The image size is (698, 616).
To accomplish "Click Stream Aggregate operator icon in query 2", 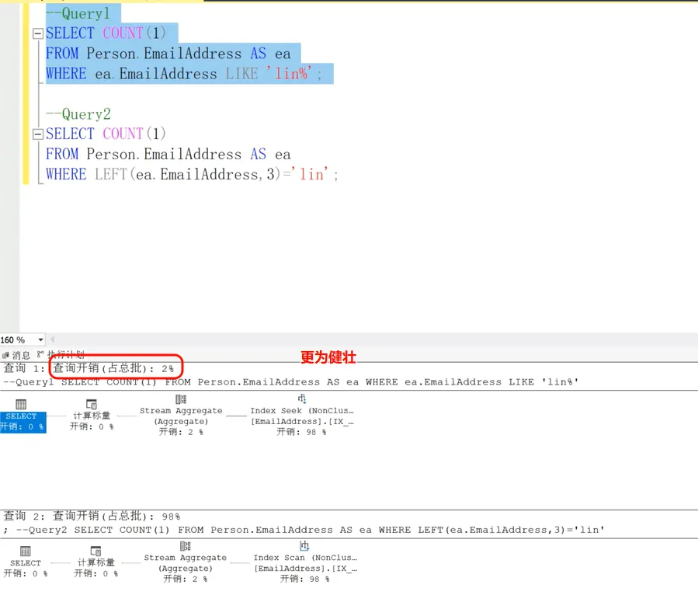I will point(185,546).
